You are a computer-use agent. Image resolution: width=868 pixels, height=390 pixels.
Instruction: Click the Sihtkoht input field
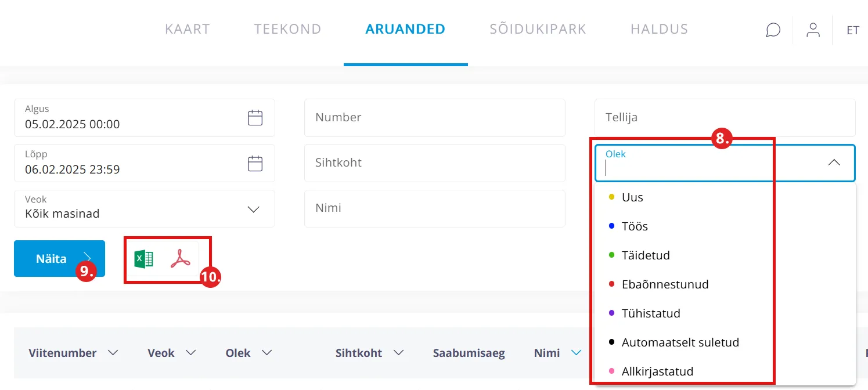[x=434, y=163]
